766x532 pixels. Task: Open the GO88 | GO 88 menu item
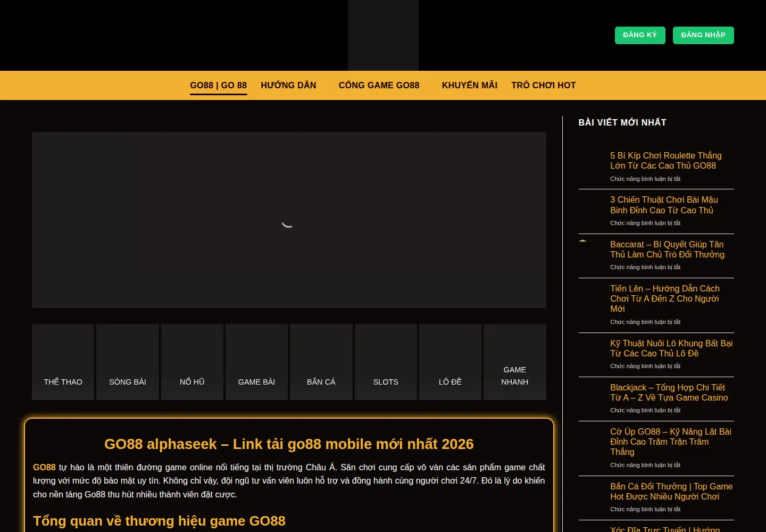click(x=219, y=85)
